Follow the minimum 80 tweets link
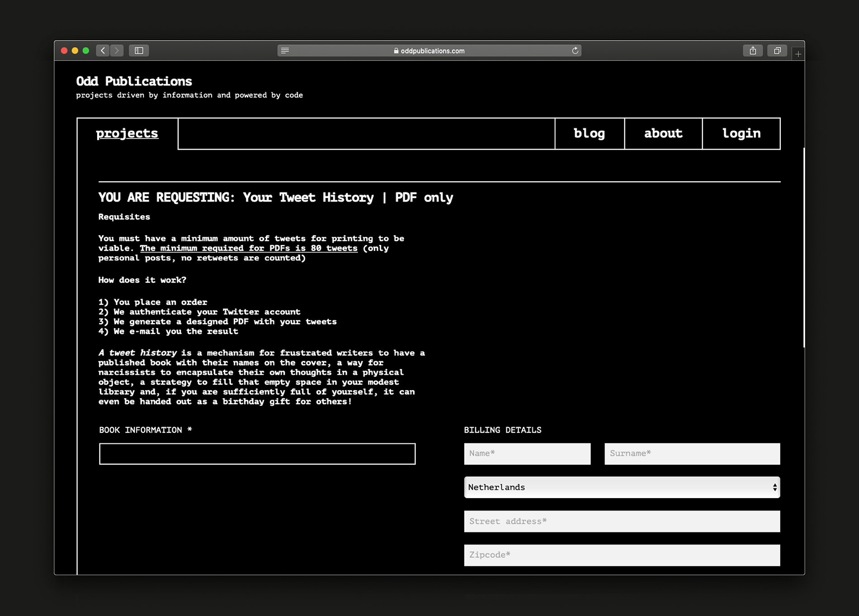The image size is (859, 616). [x=249, y=248]
